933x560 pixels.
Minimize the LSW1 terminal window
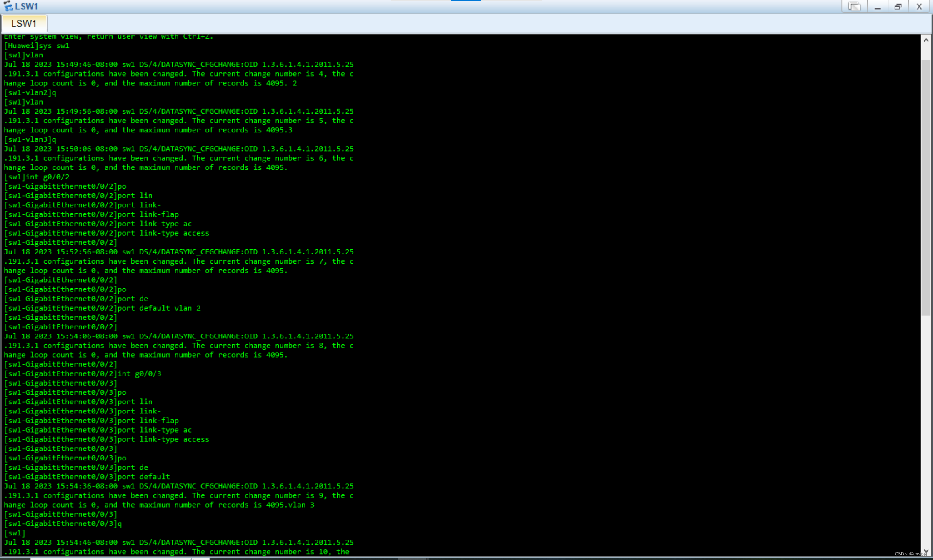click(878, 7)
